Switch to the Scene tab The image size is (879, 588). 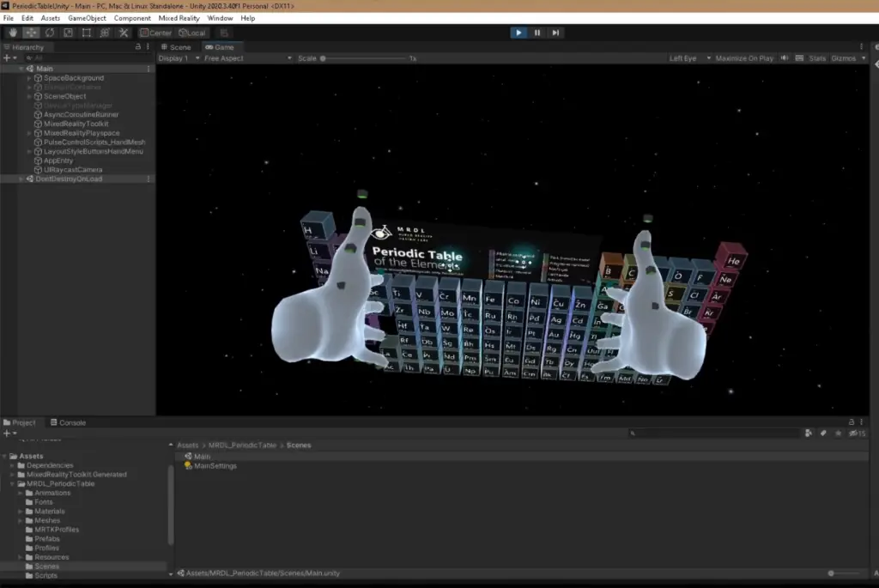(x=176, y=47)
